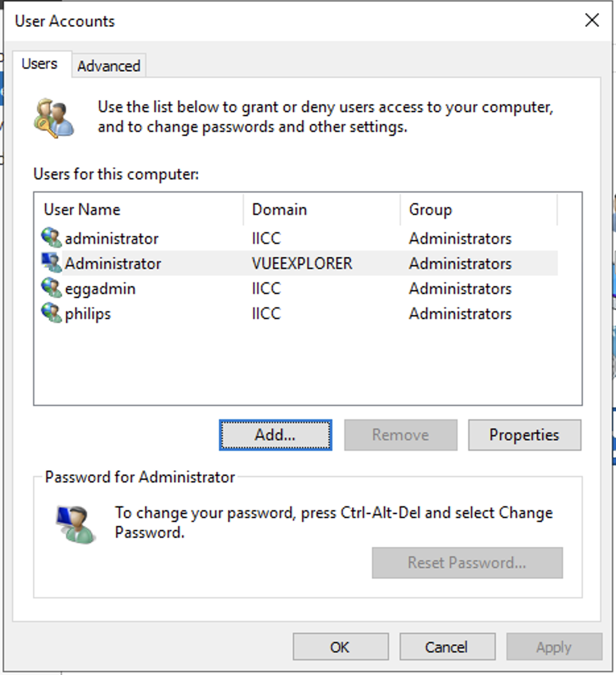Click the globe user icon beside IICC administrator

tap(51, 238)
